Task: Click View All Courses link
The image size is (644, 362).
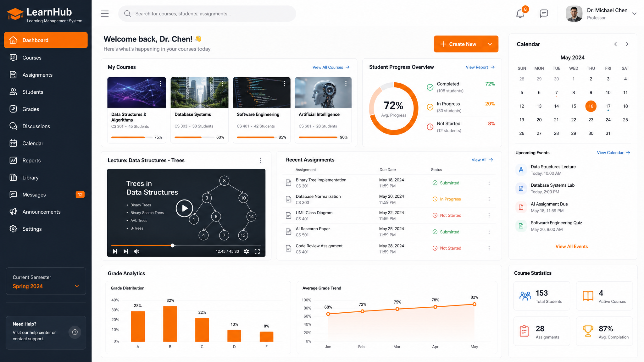Action: pos(331,67)
